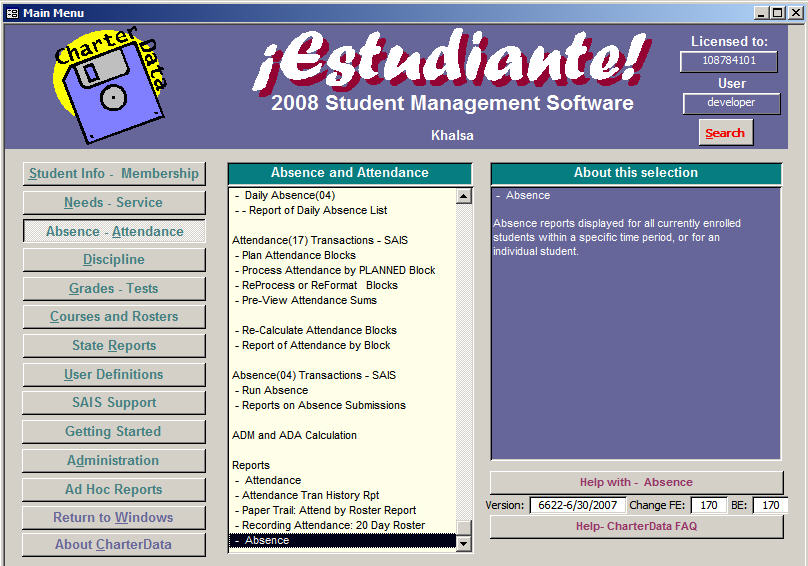Open Student Info - Membership section
808x566 pixels.
click(114, 174)
